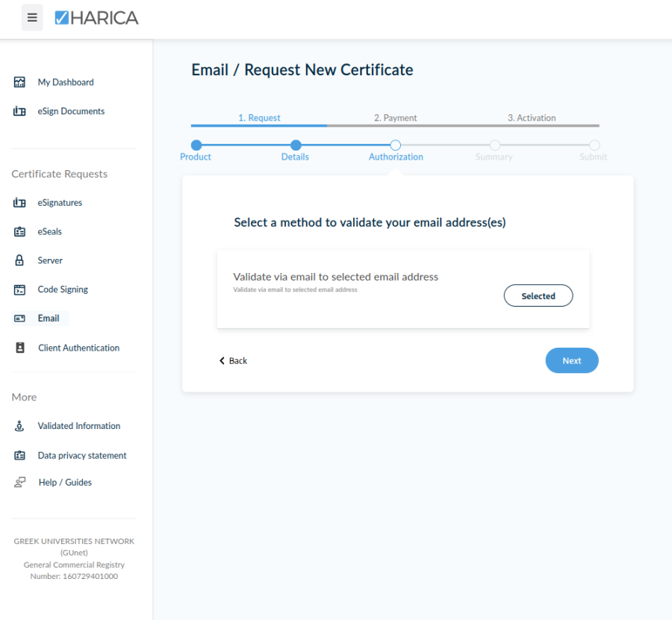Click the HARICA logo in the header

[x=96, y=17]
